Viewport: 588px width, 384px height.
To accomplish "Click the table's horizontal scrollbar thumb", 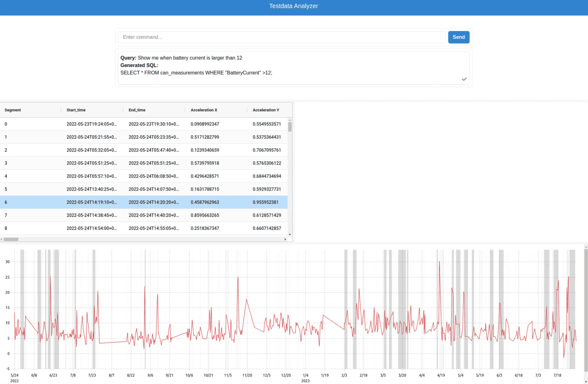I will coord(11,239).
